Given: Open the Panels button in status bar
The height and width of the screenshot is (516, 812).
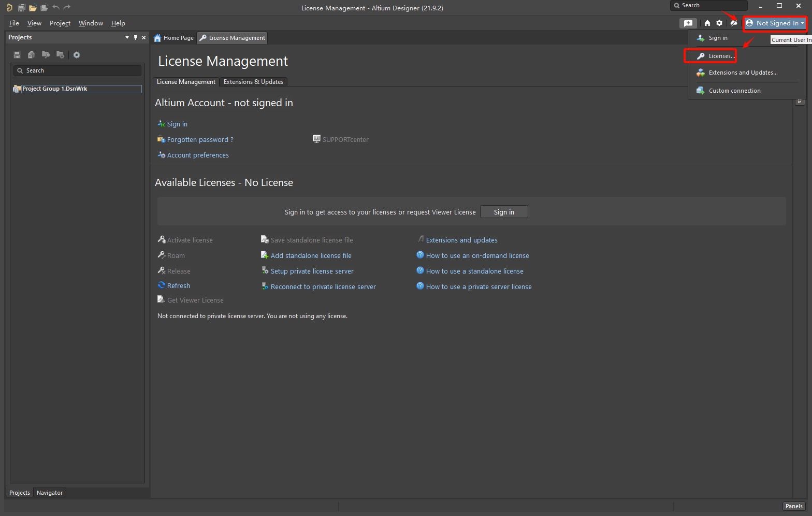Looking at the screenshot, I should pyautogui.click(x=793, y=506).
